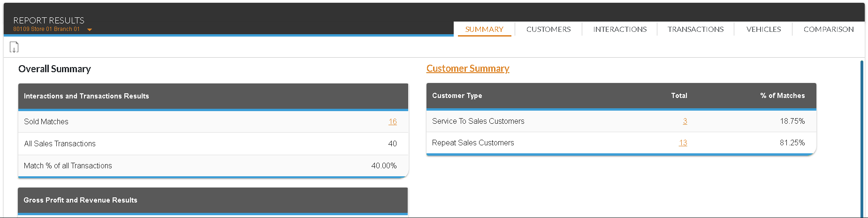Switch to the Summary tab
Screen dimensions: 868x218
pos(484,29)
